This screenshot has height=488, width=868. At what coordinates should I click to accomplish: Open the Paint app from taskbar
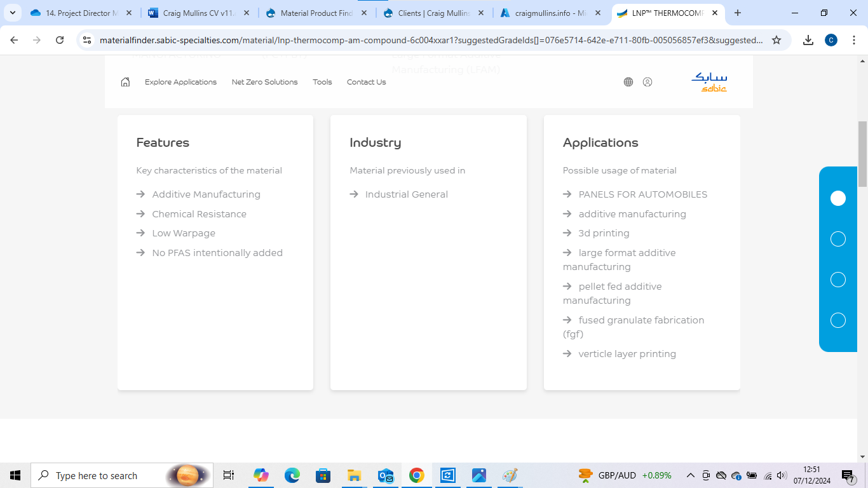click(510, 475)
